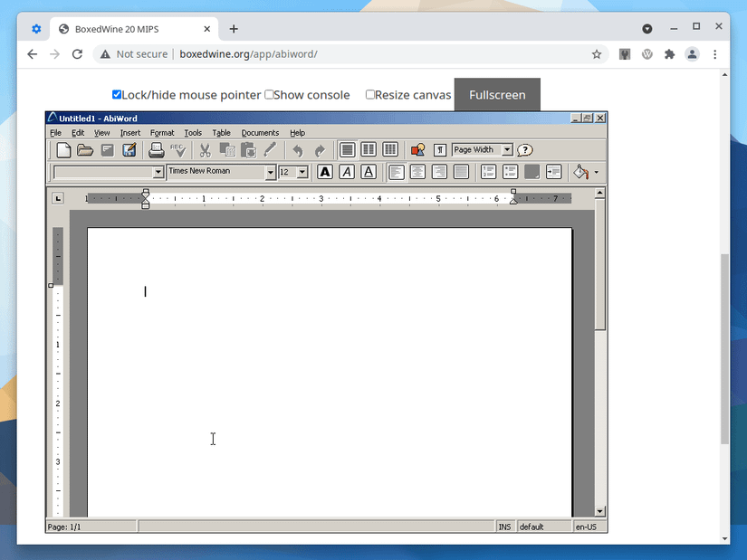The width and height of the screenshot is (747, 560).
Task: Redo the last action
Action: 320,150
